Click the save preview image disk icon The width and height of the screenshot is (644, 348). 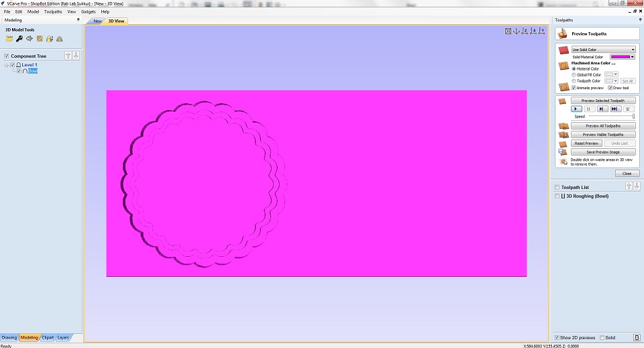tap(563, 152)
